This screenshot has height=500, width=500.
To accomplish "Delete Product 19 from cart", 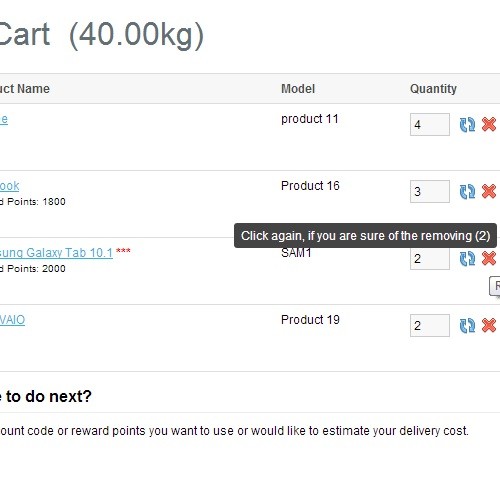I will pyautogui.click(x=489, y=325).
